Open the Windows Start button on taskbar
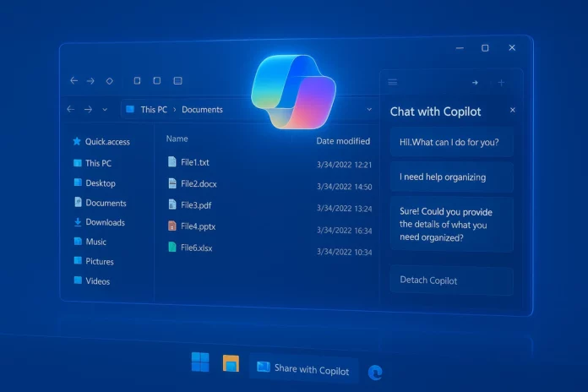 [200, 362]
